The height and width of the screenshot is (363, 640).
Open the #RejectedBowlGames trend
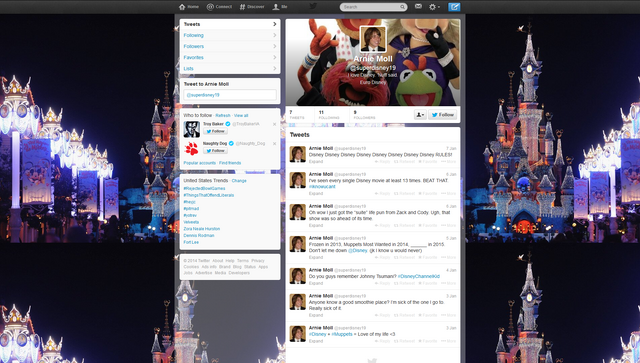204,188
